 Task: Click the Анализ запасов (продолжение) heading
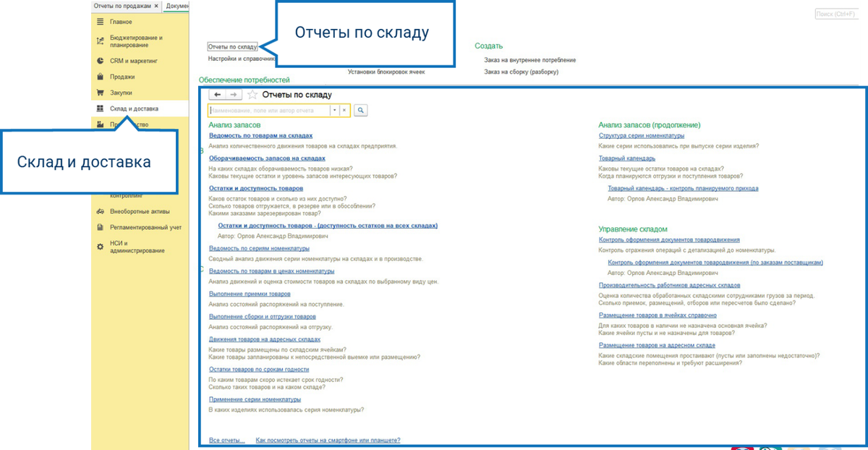pos(650,125)
